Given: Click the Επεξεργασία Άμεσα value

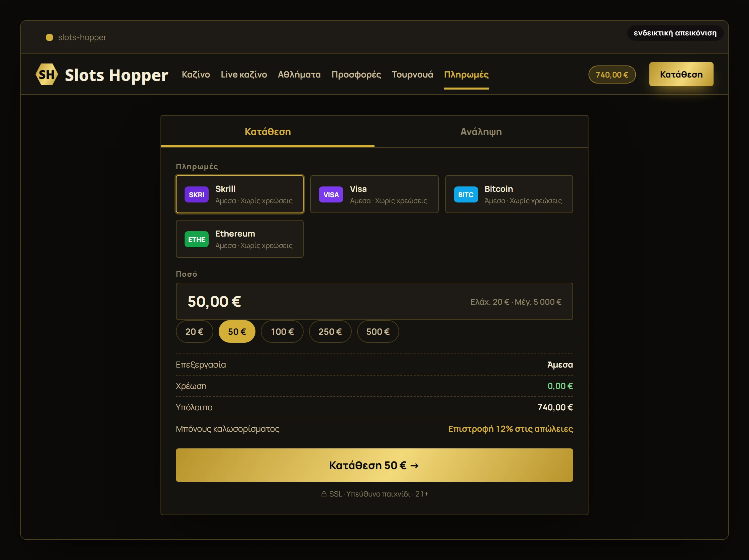Looking at the screenshot, I should 560,365.
